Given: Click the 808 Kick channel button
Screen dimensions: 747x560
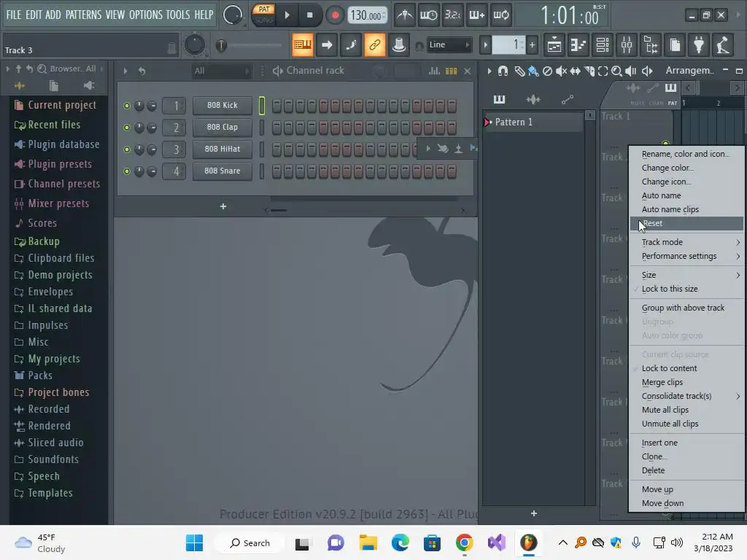Looking at the screenshot, I should click(x=222, y=105).
